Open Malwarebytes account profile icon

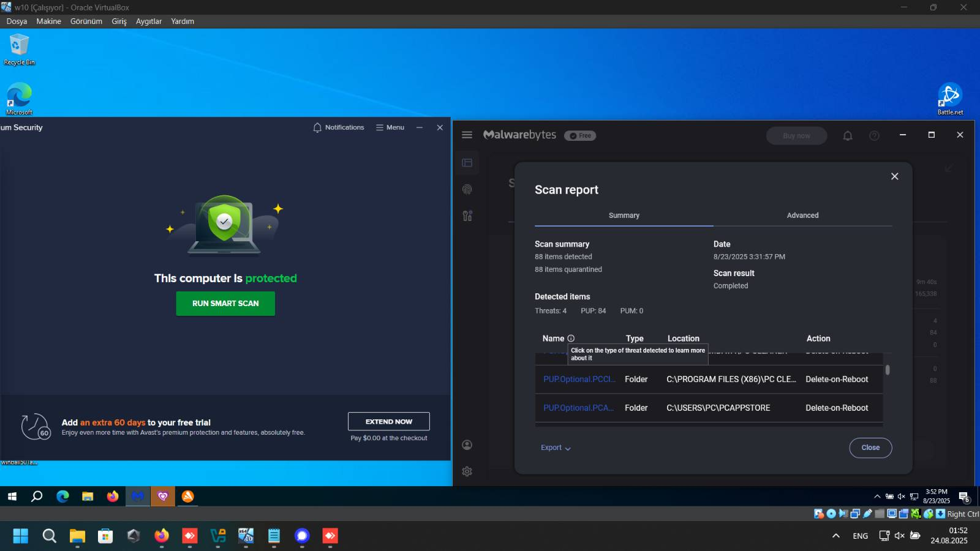point(467,445)
